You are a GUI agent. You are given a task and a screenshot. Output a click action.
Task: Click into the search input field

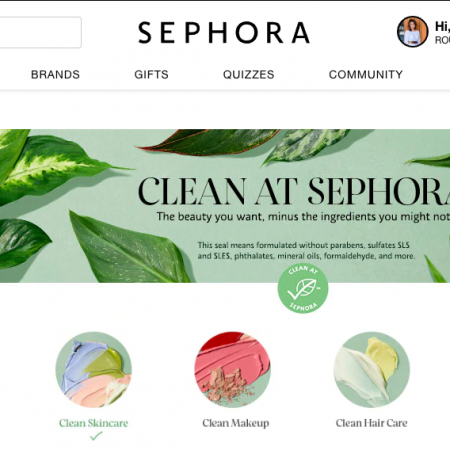[x=40, y=32]
